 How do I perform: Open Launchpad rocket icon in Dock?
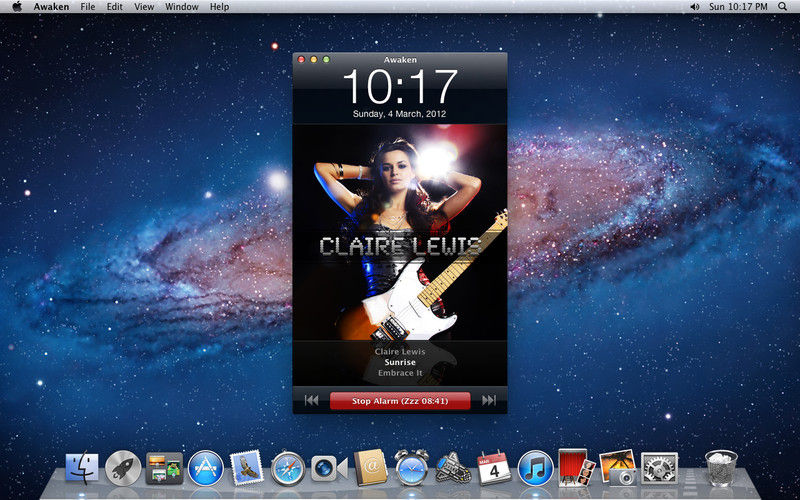click(123, 467)
